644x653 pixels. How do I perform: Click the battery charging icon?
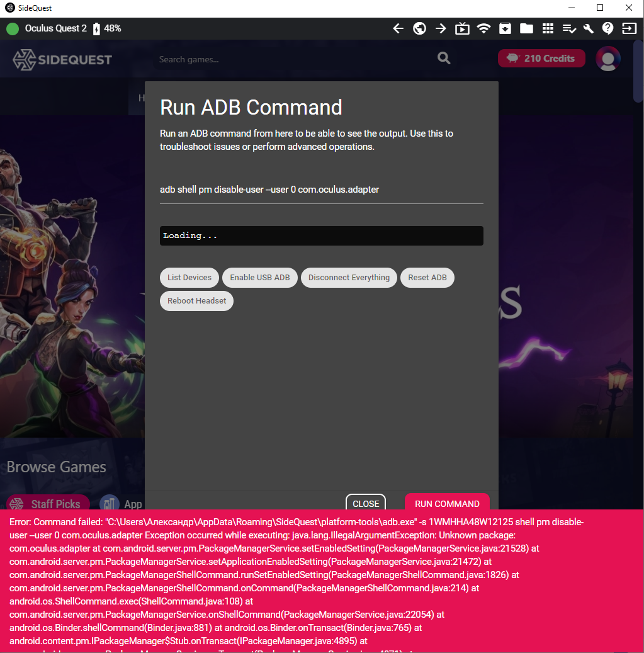96,29
